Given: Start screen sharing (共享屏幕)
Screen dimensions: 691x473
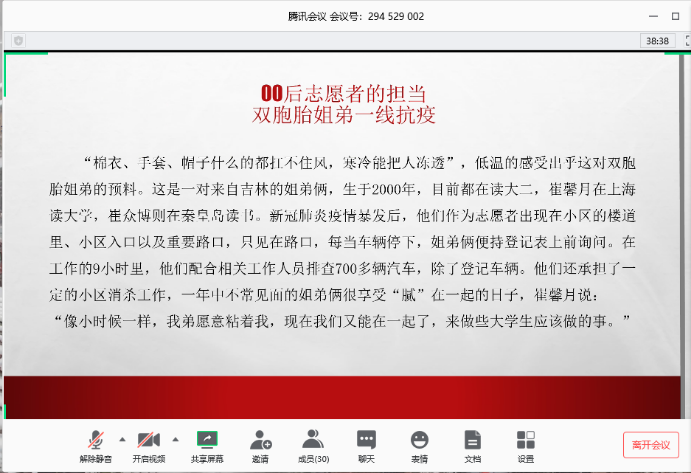Looking at the screenshot, I should [207, 444].
